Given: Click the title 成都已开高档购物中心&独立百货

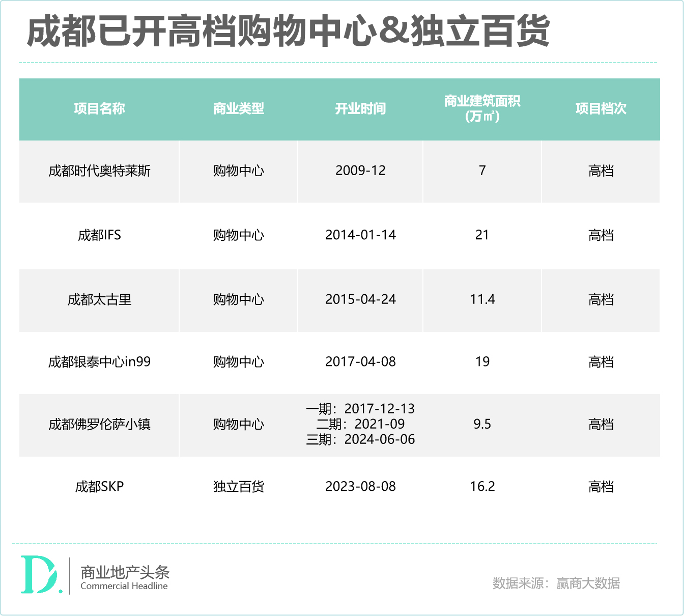Looking at the screenshot, I should coord(288,32).
